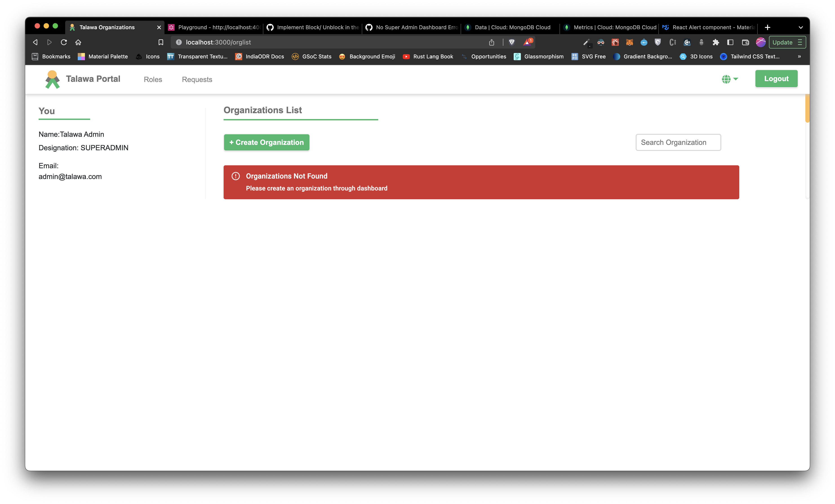Click the Search Organization input field

678,142
